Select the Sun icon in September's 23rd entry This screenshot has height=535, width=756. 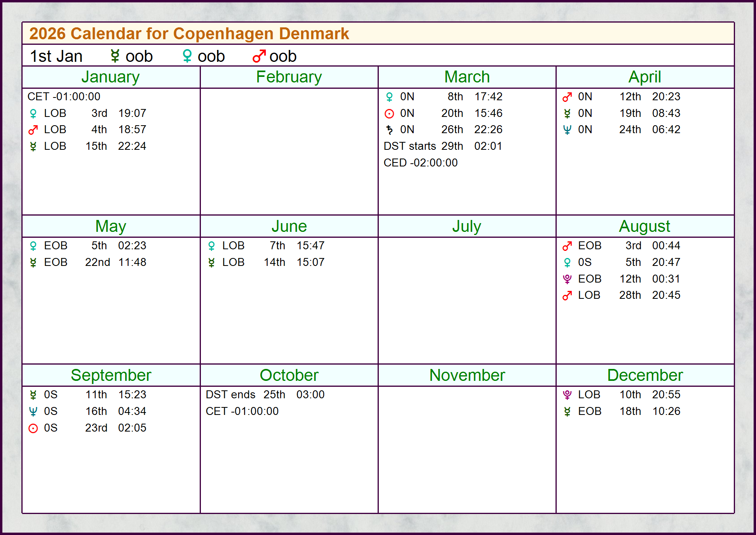(x=33, y=428)
